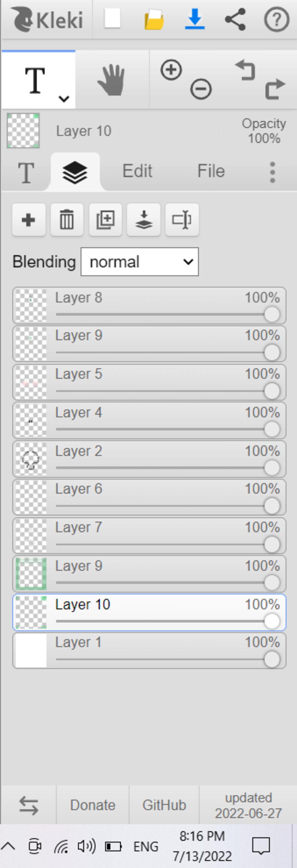The image size is (297, 868).
Task: Redo the last undone action
Action: tap(276, 89)
